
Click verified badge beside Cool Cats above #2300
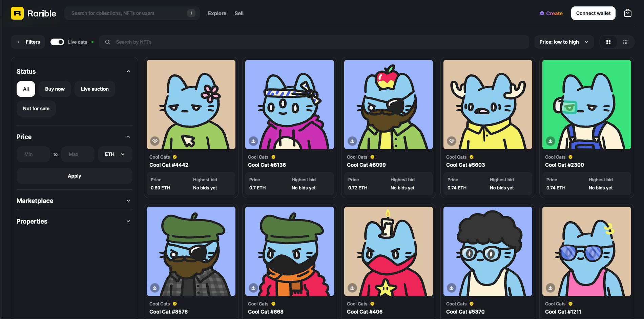[570, 157]
